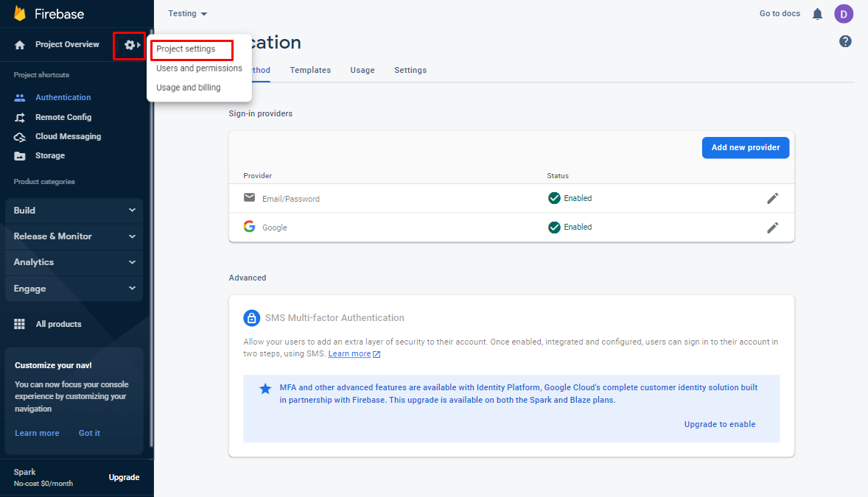Edit the Google provider with pencil icon
Viewport: 868px width, 497px height.
click(773, 228)
